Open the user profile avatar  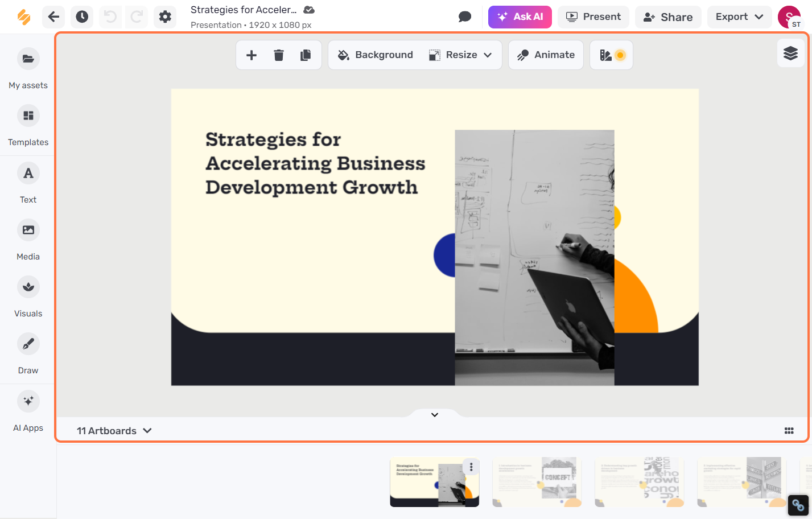789,17
